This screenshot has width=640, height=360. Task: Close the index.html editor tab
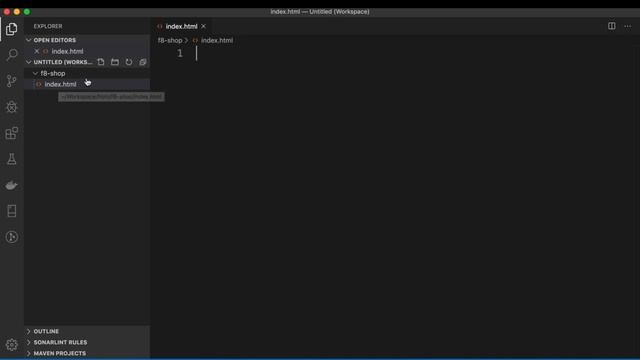[x=203, y=26]
